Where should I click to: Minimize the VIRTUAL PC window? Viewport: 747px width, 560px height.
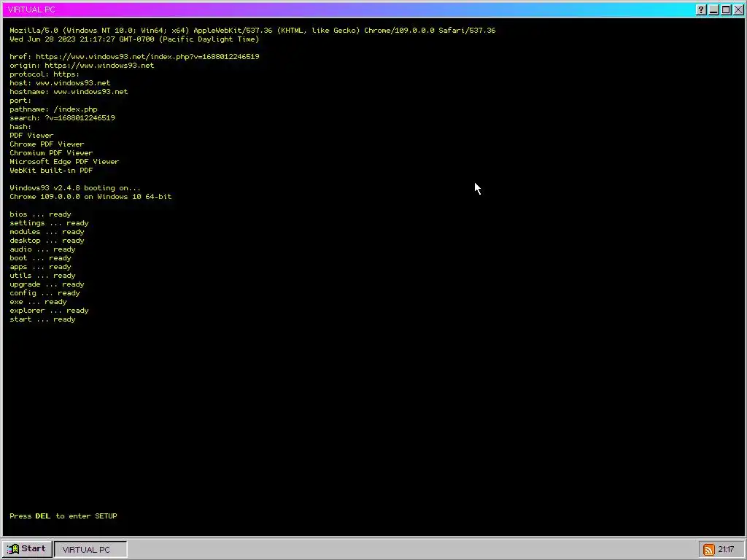[x=713, y=9]
